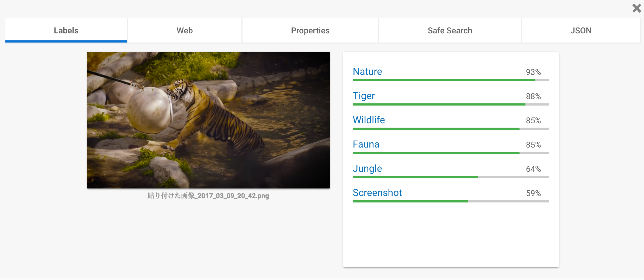This screenshot has height=280, width=644.
Task: Click the Nature 93% confidence bar
Action: (451, 80)
